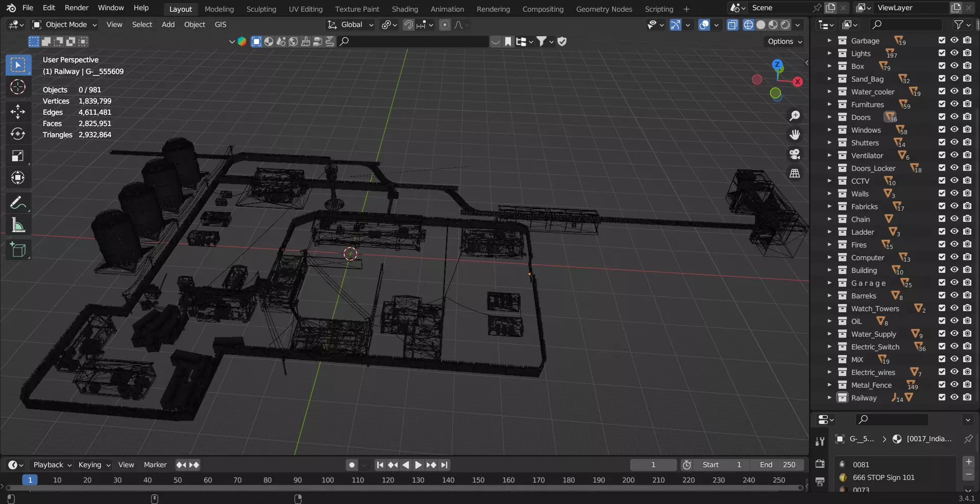The image size is (980, 504).
Task: Choose the Rotate tool
Action: (x=18, y=134)
